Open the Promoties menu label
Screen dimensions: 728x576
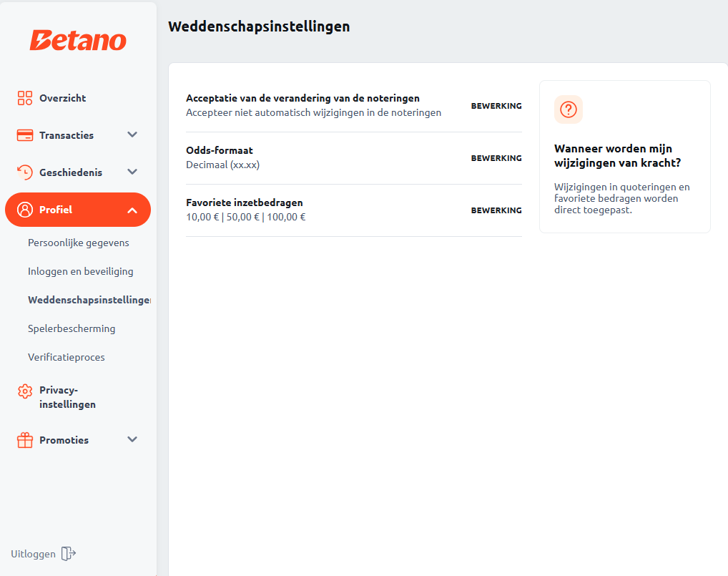tap(64, 440)
